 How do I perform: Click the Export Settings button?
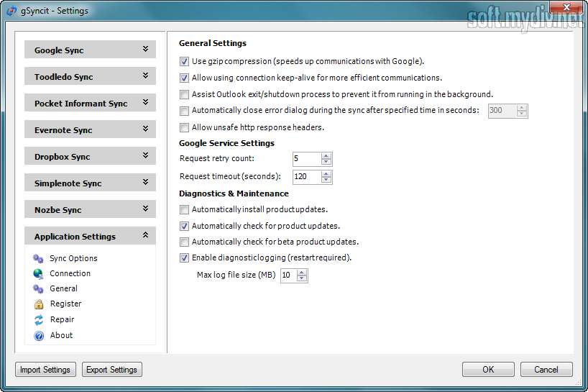pos(111,370)
